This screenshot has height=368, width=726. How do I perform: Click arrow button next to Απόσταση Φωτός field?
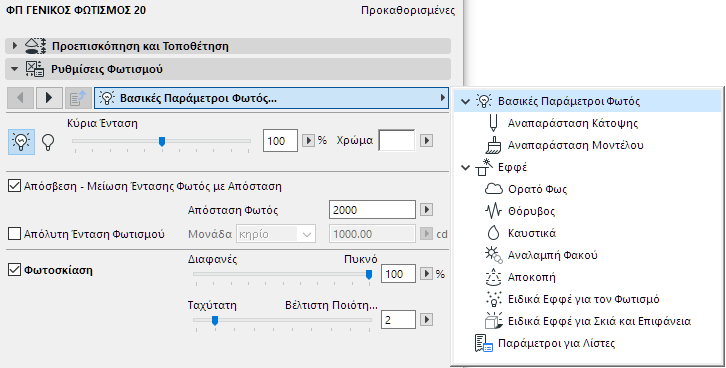[x=426, y=210]
